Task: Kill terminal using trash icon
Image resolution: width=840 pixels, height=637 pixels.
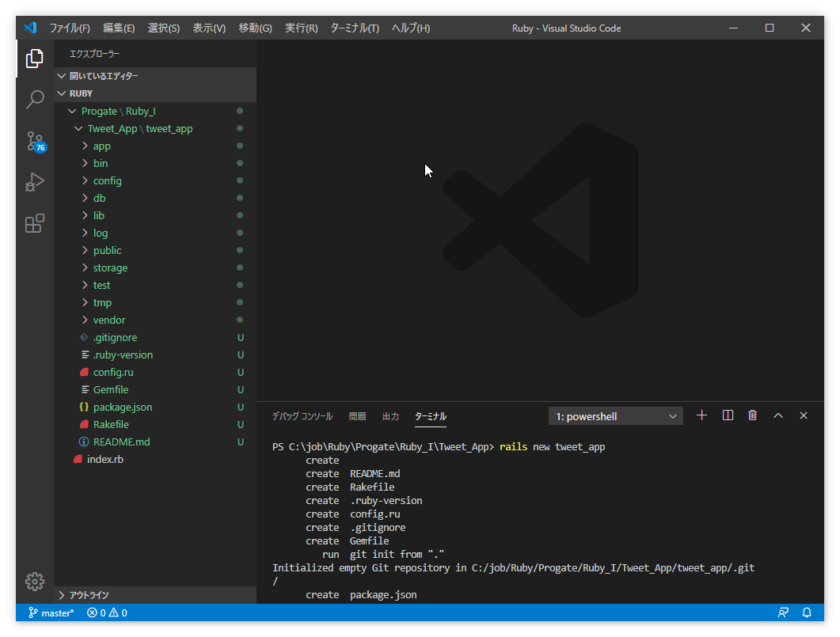Action: [x=752, y=415]
